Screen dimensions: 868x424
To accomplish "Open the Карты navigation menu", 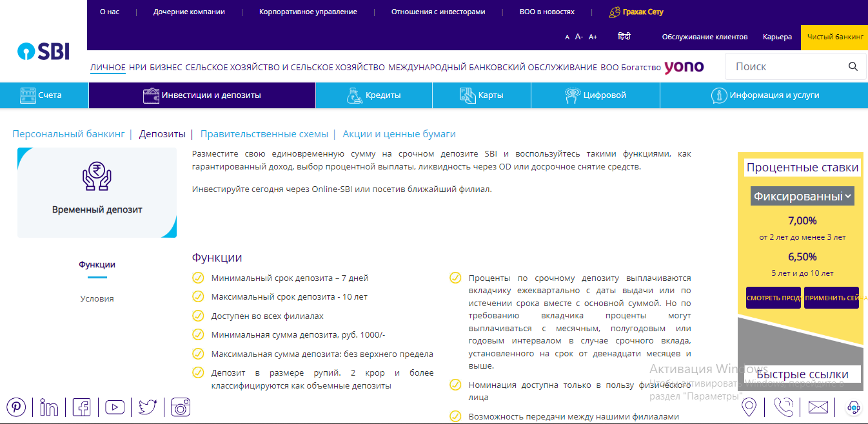I will 482,95.
